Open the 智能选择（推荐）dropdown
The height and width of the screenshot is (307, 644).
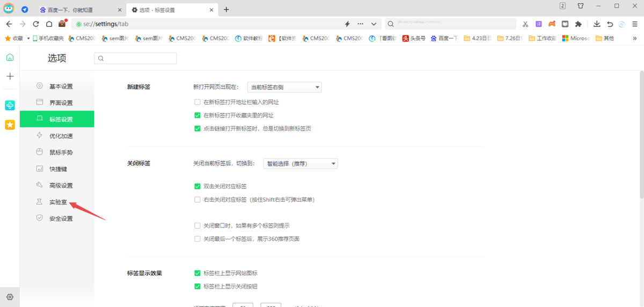coord(300,164)
